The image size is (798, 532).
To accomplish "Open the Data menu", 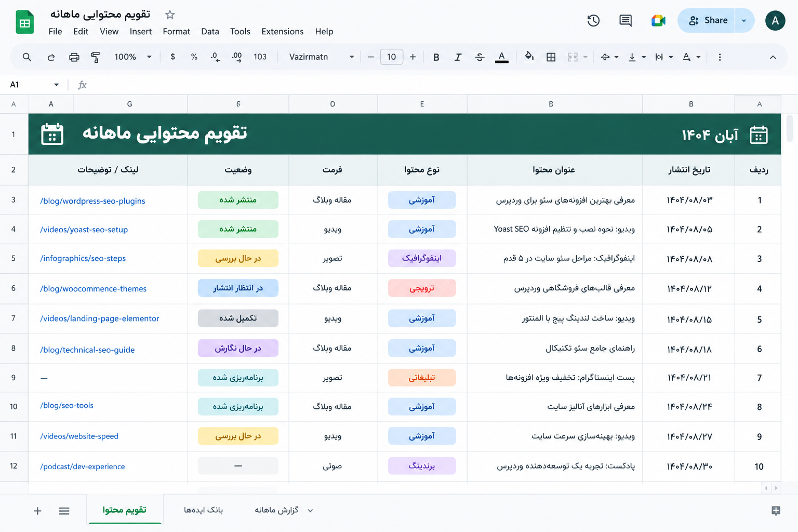I will [x=210, y=32].
